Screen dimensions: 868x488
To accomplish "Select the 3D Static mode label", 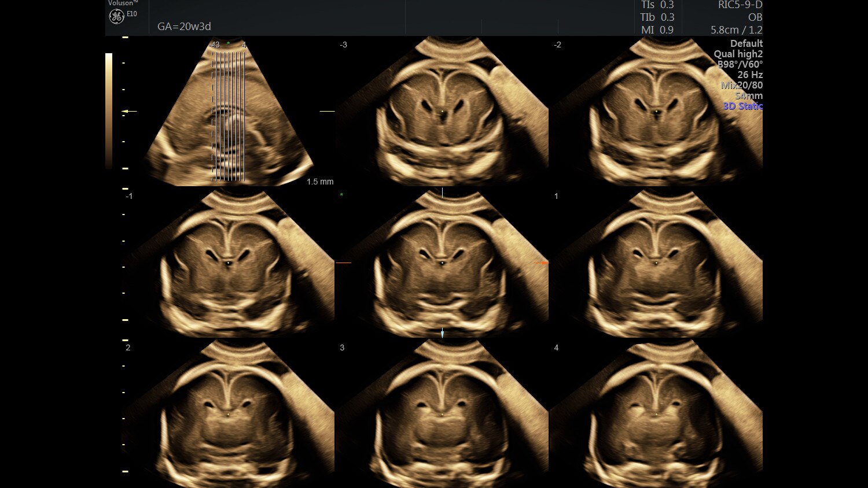I will point(742,106).
